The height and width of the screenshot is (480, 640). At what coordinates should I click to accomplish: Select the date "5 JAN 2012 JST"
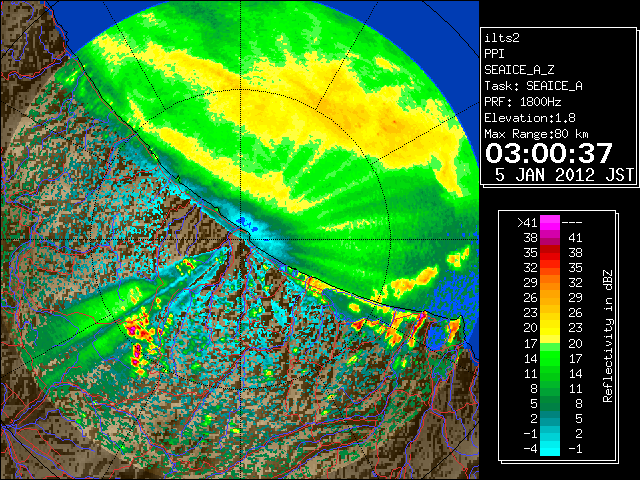pos(564,175)
